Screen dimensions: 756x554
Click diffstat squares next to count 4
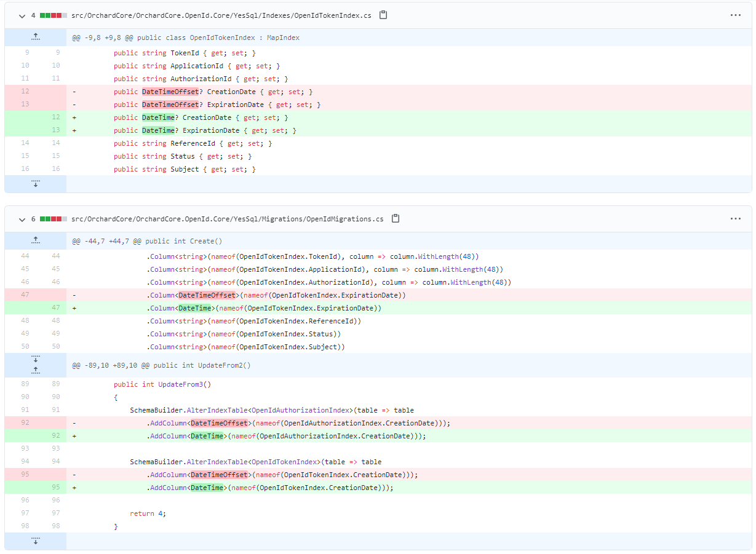point(54,15)
